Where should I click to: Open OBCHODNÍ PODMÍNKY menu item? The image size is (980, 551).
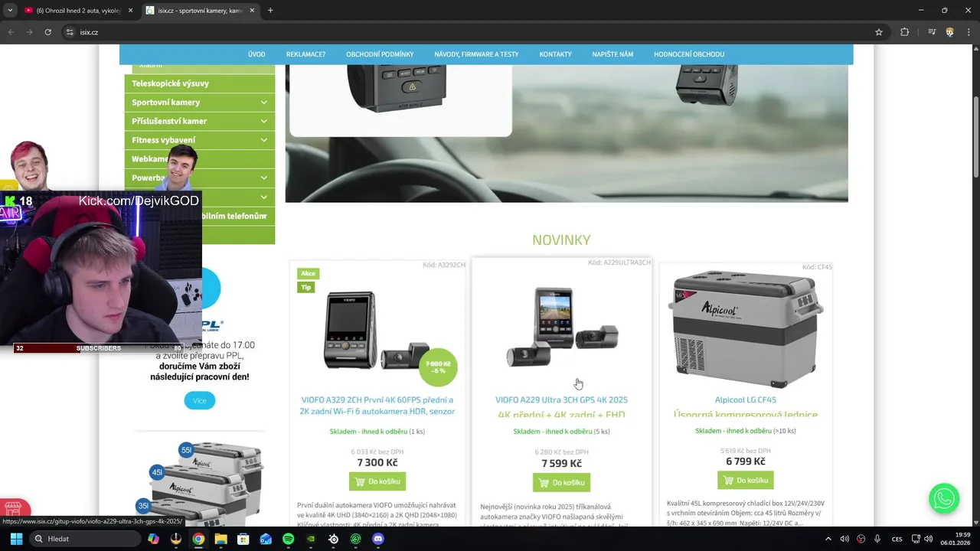[x=380, y=54]
